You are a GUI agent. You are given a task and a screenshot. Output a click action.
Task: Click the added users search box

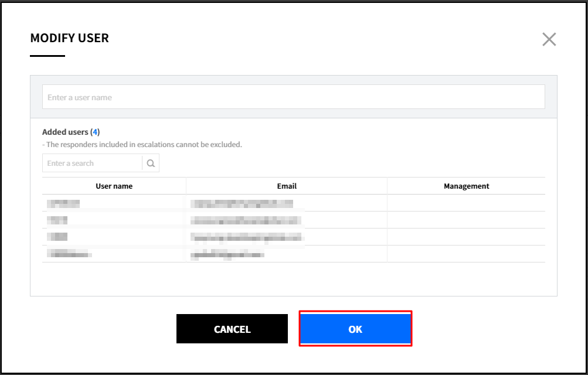pyautogui.click(x=92, y=163)
